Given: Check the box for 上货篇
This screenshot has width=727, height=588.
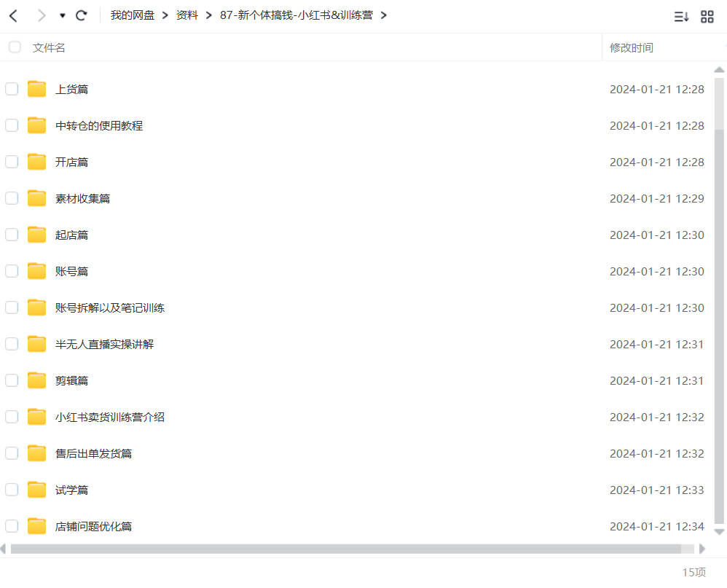Looking at the screenshot, I should click(12, 89).
